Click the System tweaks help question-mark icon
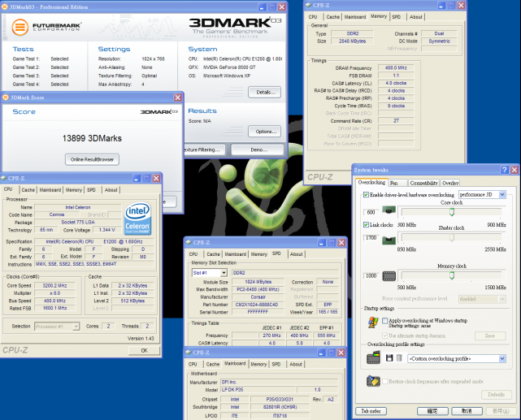Image resolution: width=521 pixels, height=420 pixels. coord(505,170)
